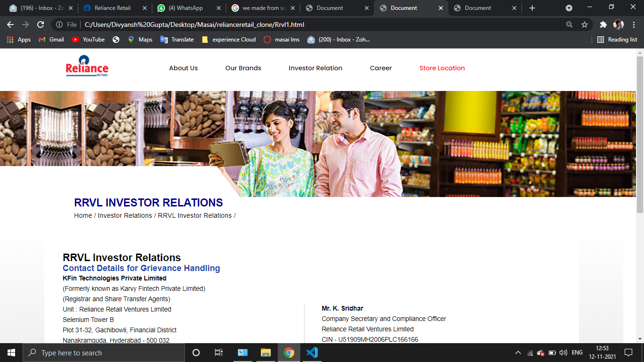Click 'Mr. K. Sridhar' text
This screenshot has height=362, width=644.
[x=342, y=308]
